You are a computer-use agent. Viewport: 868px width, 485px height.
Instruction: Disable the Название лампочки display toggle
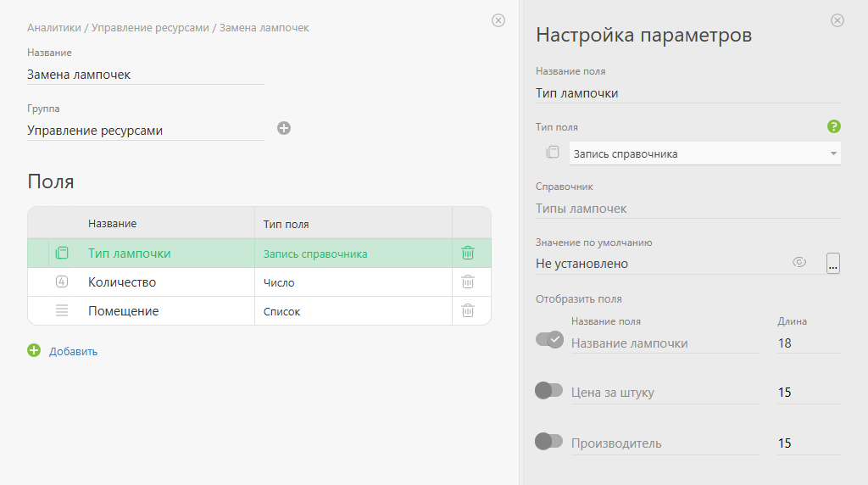click(x=549, y=339)
